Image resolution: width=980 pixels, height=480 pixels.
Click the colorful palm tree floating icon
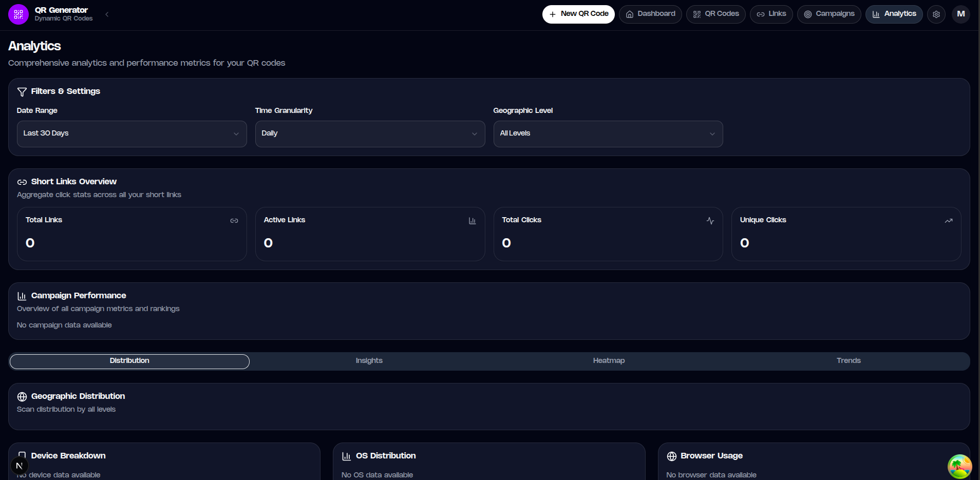[x=960, y=467]
